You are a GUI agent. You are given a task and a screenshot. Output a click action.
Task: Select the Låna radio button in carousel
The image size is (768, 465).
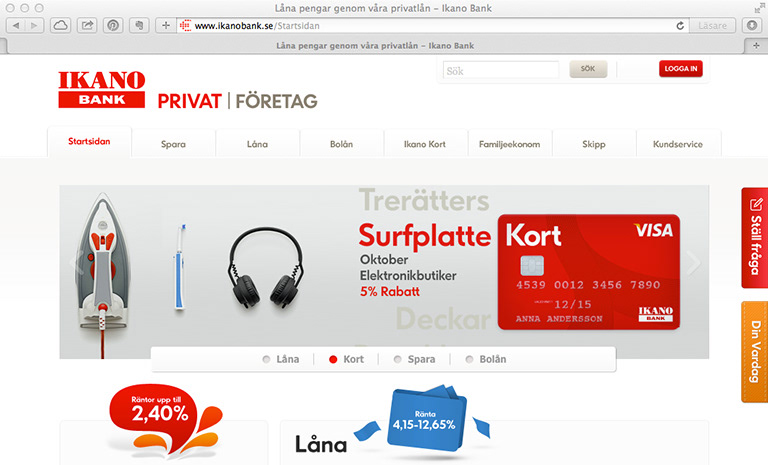tap(266, 360)
